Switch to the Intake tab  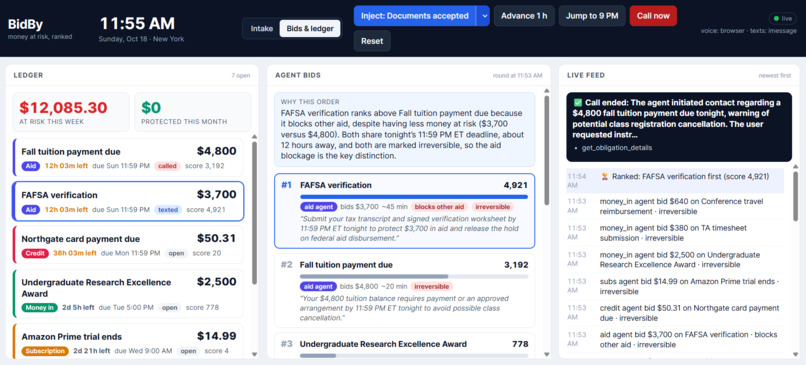pyautogui.click(x=262, y=29)
